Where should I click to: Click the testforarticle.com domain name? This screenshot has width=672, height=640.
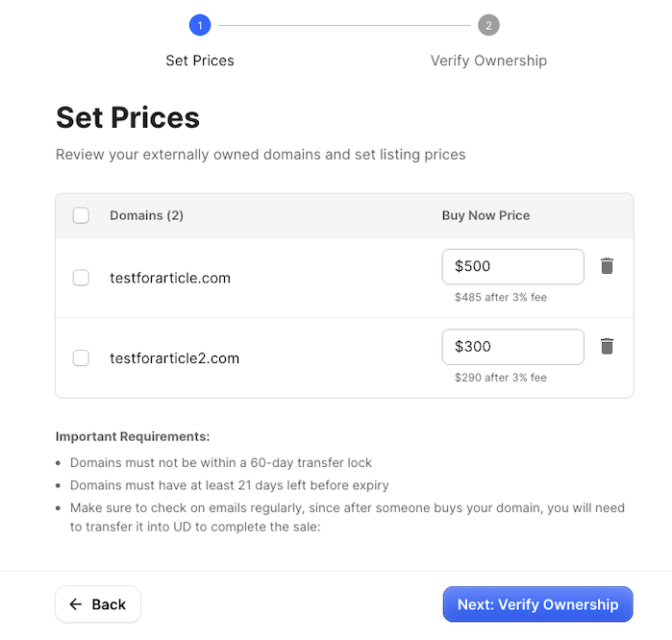tap(170, 278)
